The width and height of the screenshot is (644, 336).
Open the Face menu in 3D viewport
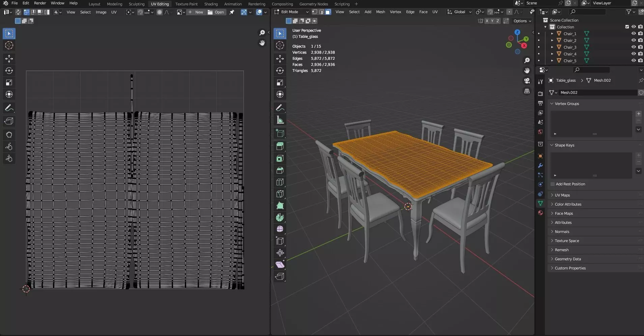[x=423, y=12]
